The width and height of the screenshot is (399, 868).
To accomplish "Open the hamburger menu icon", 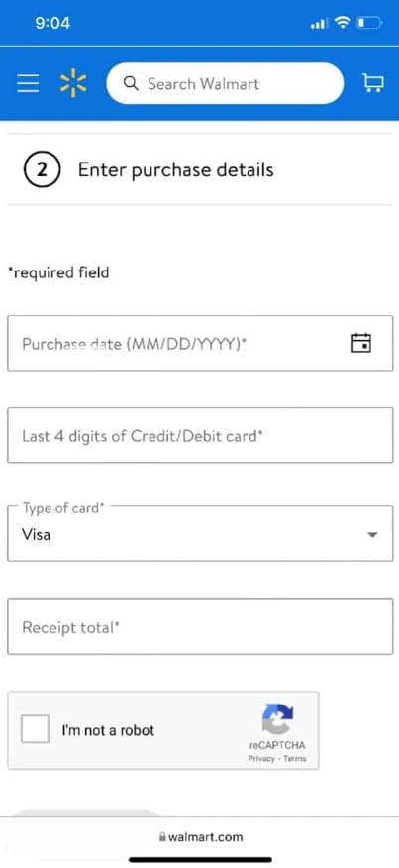I will coord(28,83).
